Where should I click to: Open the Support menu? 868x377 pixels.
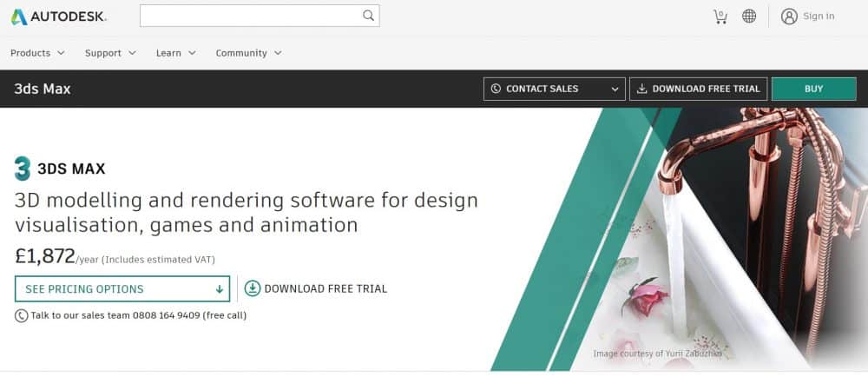(x=110, y=53)
